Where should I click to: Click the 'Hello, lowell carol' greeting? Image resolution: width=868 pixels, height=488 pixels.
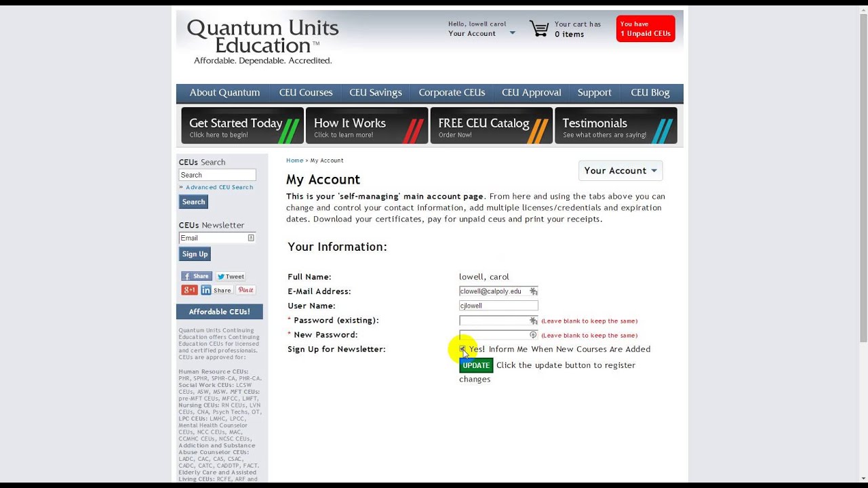(x=477, y=24)
